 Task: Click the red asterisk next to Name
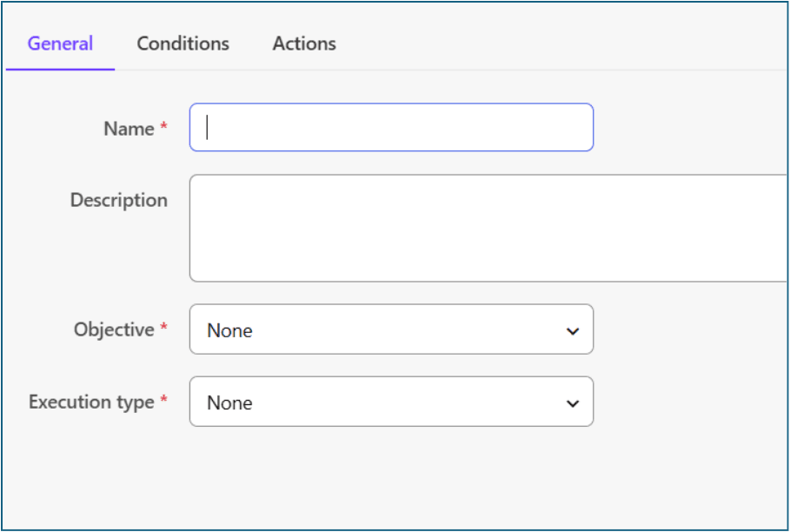163,127
